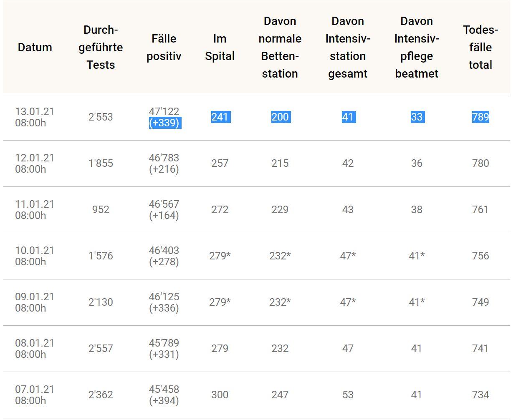Select the 1'855 tests cell
The image size is (521, 420).
click(x=101, y=163)
